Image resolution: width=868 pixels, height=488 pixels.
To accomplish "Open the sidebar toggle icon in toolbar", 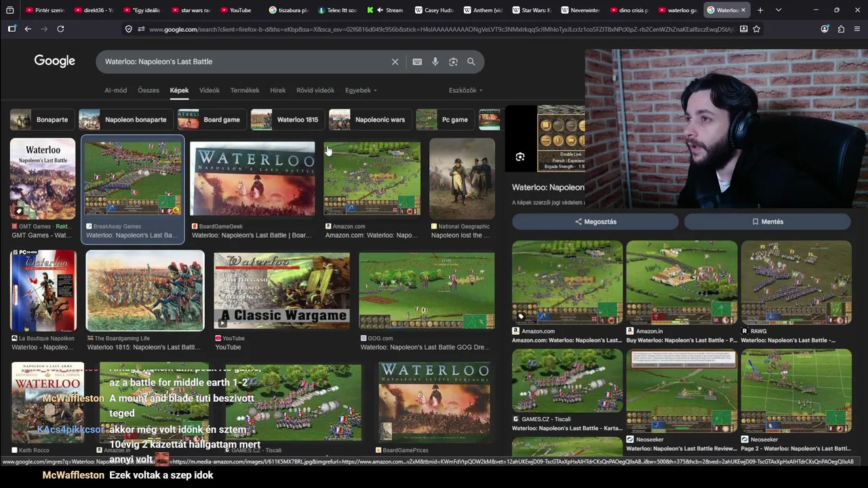I will 12,29.
